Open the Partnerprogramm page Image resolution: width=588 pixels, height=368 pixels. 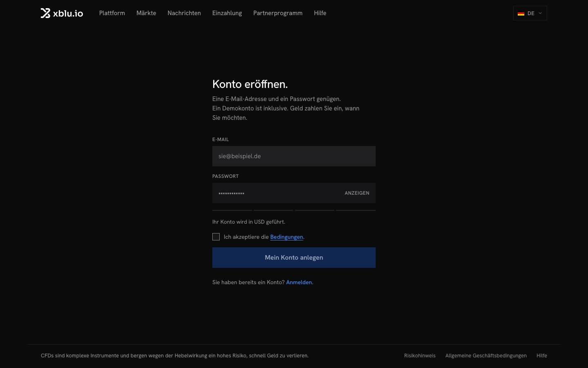click(x=278, y=13)
